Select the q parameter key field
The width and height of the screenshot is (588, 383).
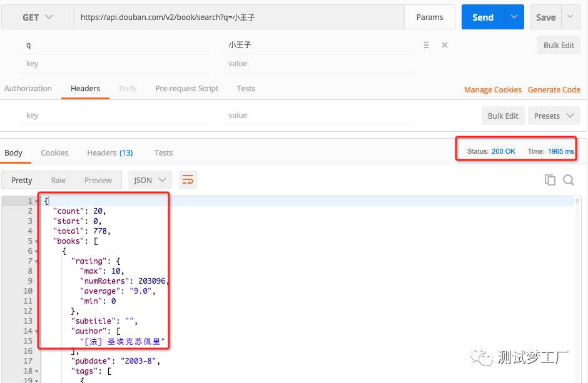115,45
